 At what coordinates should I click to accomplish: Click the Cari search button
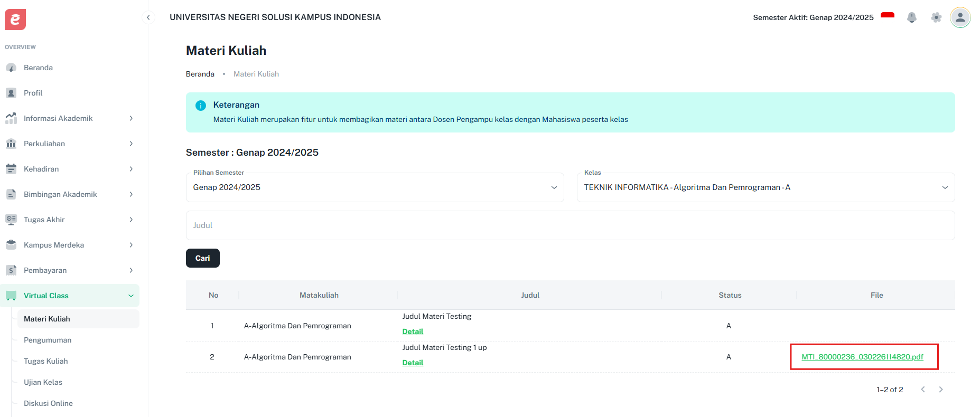(x=203, y=258)
